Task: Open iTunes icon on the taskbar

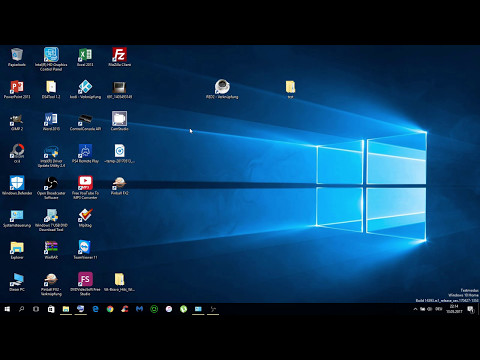Action: pos(169,309)
